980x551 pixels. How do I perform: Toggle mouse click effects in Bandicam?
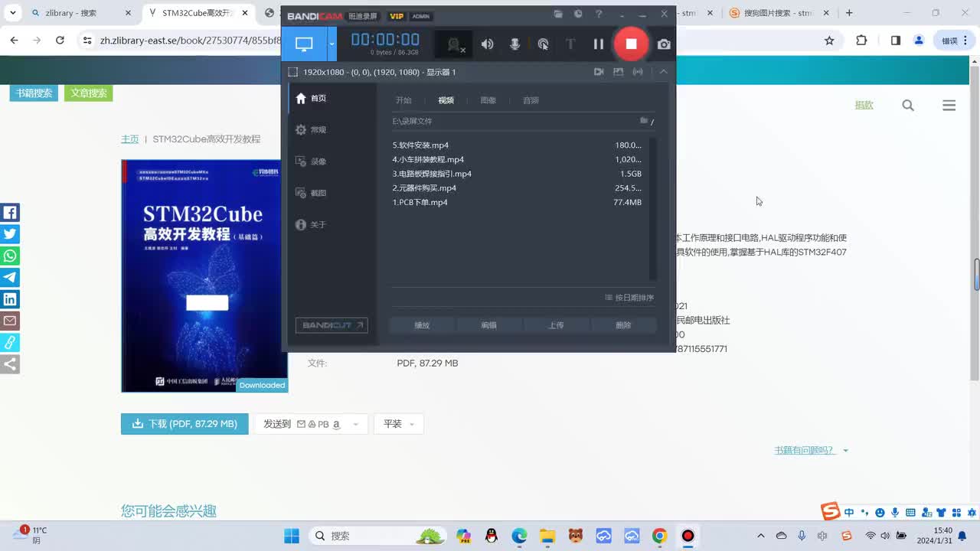coord(543,44)
